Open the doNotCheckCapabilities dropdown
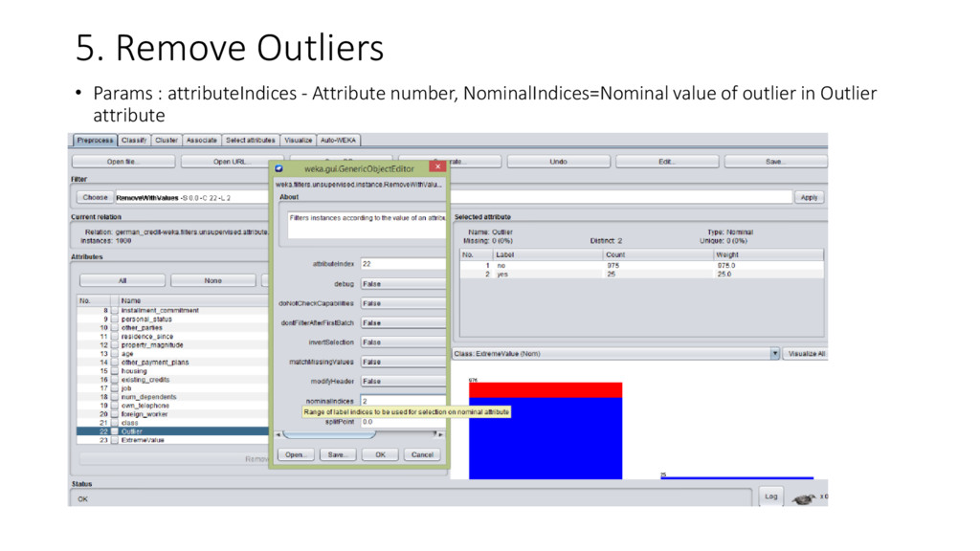The width and height of the screenshot is (980, 551). pyautogui.click(x=403, y=303)
